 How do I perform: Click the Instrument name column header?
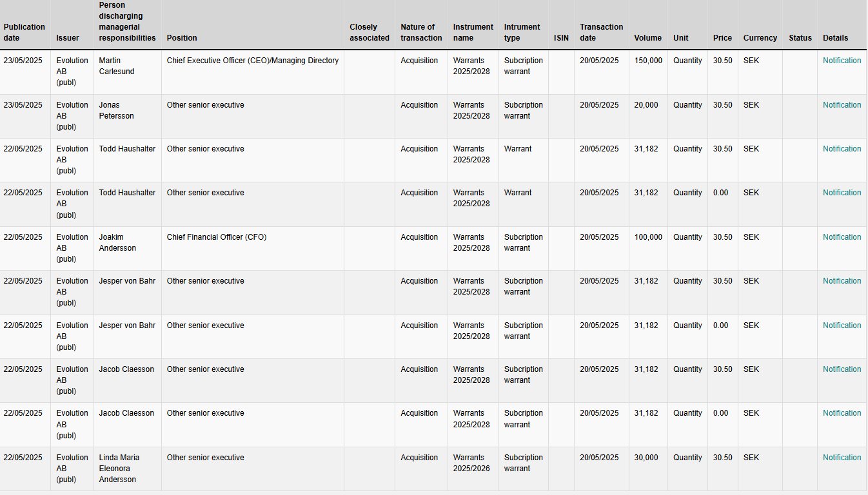473,32
